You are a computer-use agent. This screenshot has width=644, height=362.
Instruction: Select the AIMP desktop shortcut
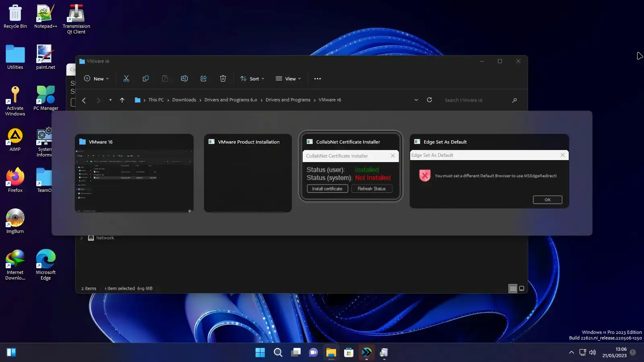pos(15,140)
